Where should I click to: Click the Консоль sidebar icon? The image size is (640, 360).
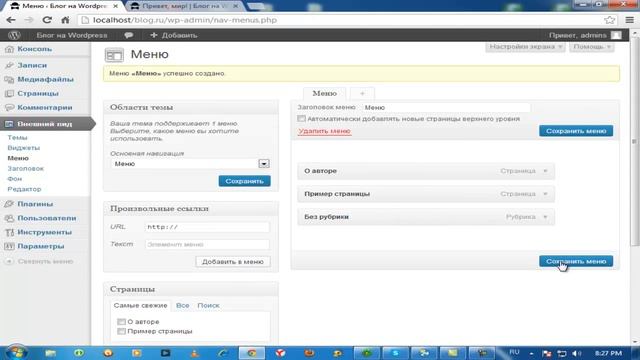(x=9, y=49)
